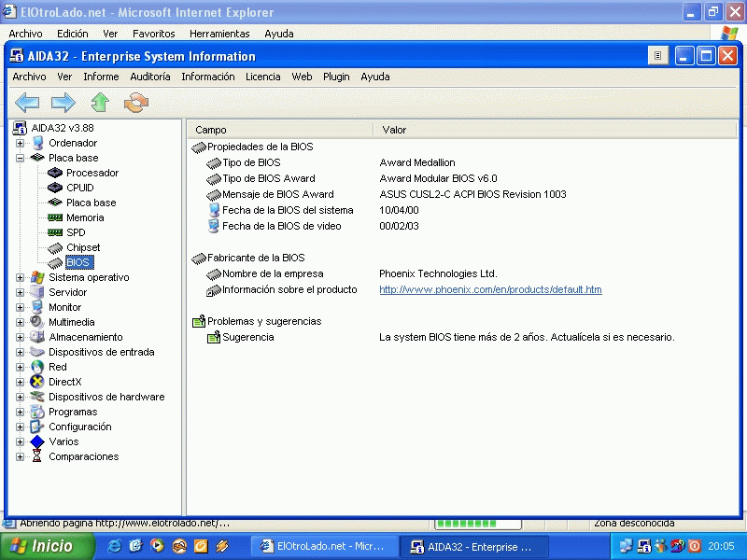Open AIDA32 Archivo menu
The image size is (747, 560).
click(29, 77)
